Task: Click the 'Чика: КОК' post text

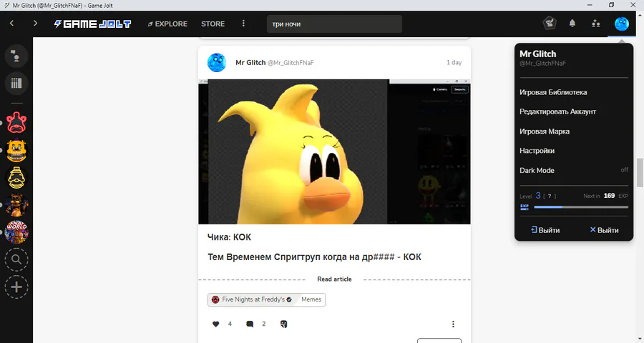Action: 229,237
